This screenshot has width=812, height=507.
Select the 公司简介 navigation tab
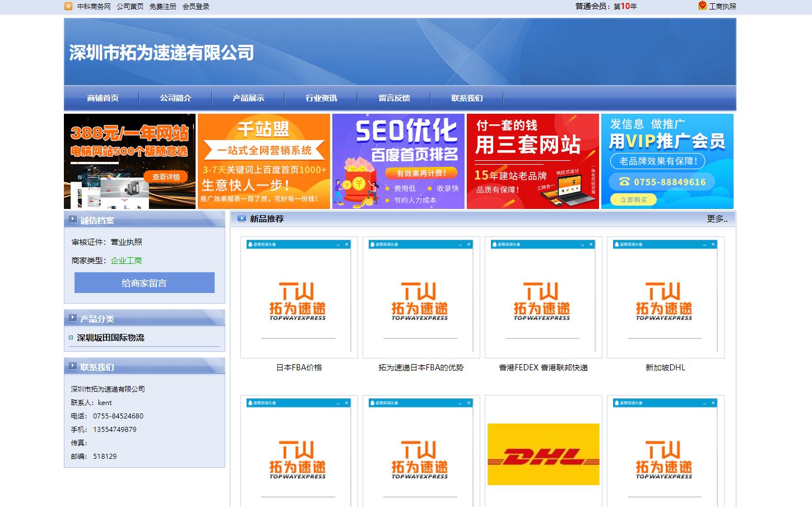coord(175,98)
